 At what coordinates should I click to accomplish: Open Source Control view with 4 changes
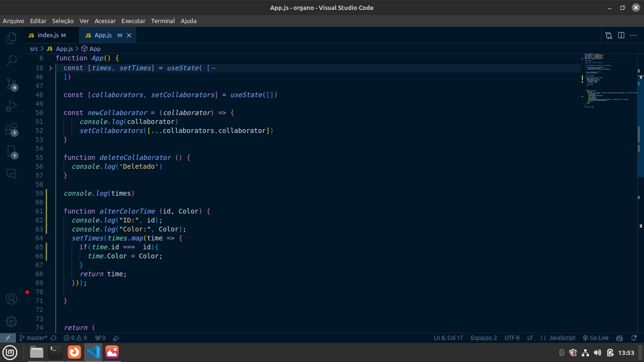pos(11,84)
